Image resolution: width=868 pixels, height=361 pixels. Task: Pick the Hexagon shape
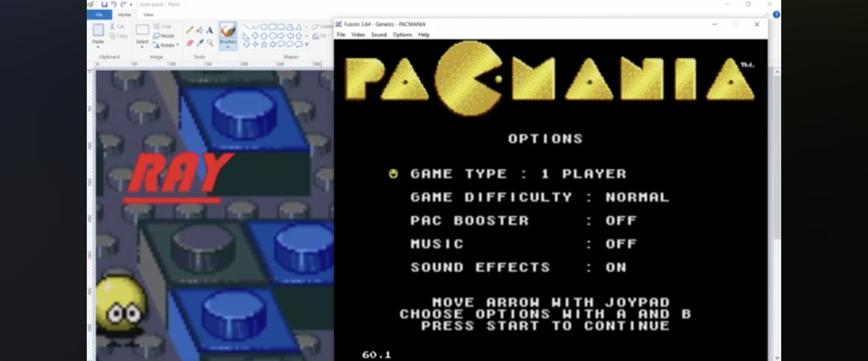(273, 36)
